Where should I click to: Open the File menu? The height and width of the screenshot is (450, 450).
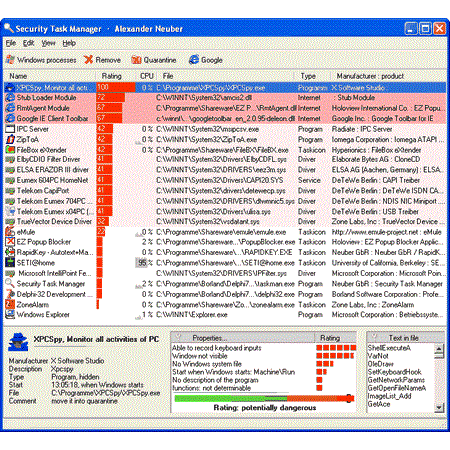(x=11, y=43)
